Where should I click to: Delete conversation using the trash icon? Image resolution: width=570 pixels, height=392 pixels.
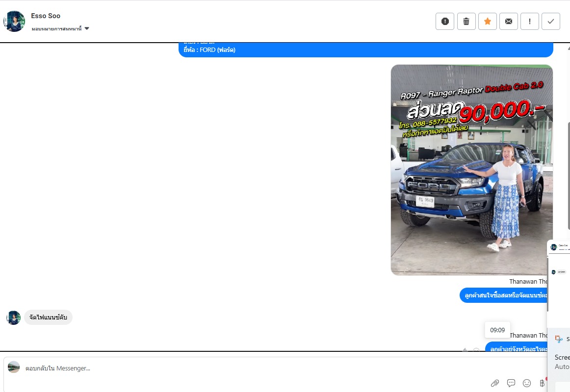tap(466, 22)
